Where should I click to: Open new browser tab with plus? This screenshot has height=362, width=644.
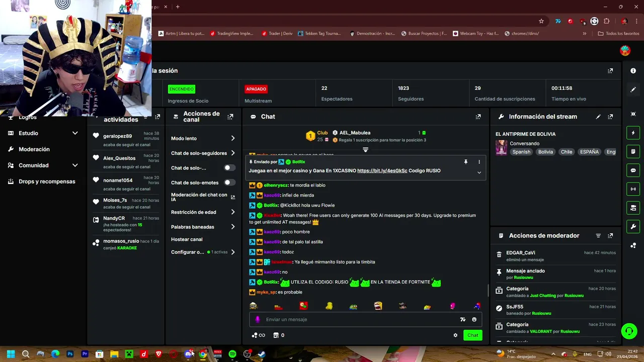[x=178, y=7]
